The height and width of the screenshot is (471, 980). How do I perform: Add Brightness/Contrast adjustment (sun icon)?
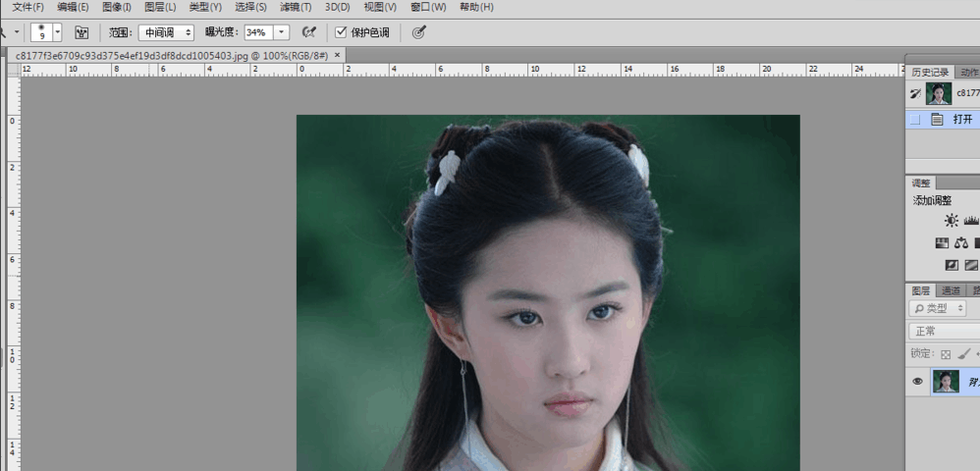click(x=952, y=221)
